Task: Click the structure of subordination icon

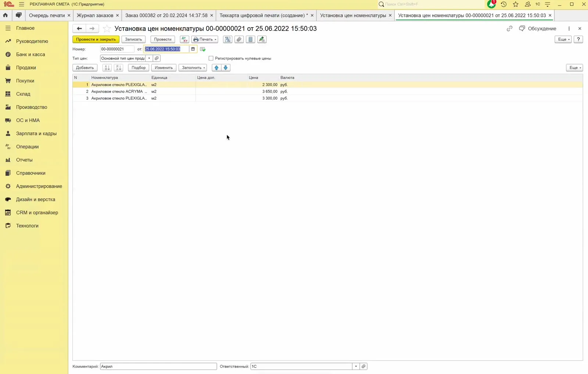Action: [x=228, y=39]
